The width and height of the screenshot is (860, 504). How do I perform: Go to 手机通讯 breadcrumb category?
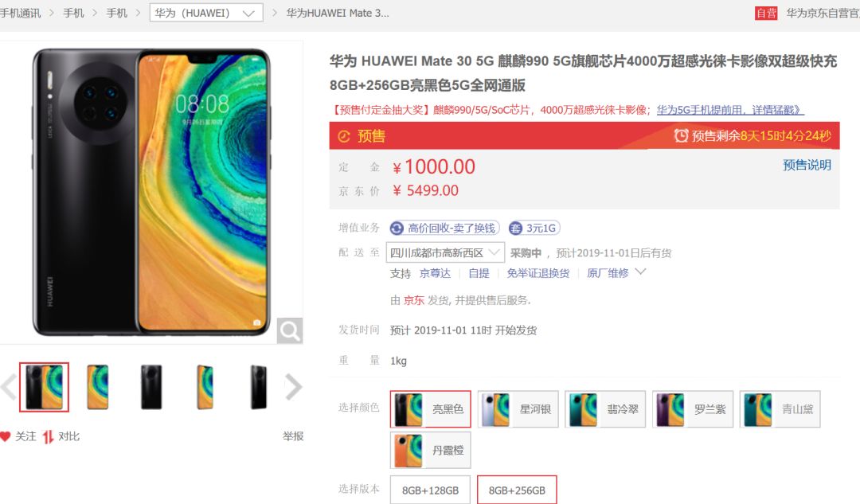tap(20, 14)
